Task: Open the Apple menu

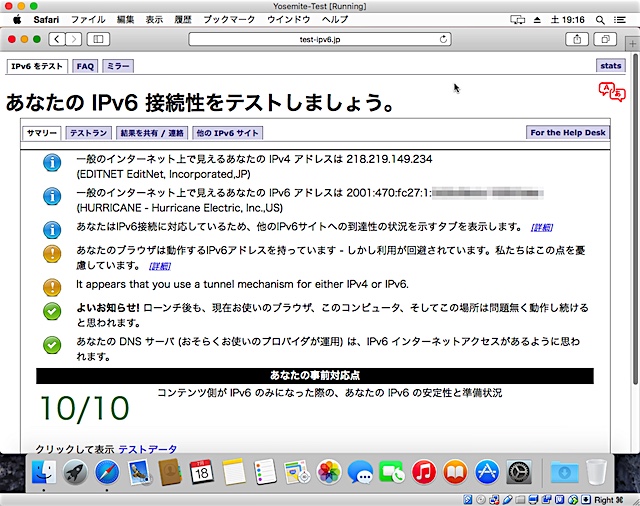Action: [x=17, y=19]
